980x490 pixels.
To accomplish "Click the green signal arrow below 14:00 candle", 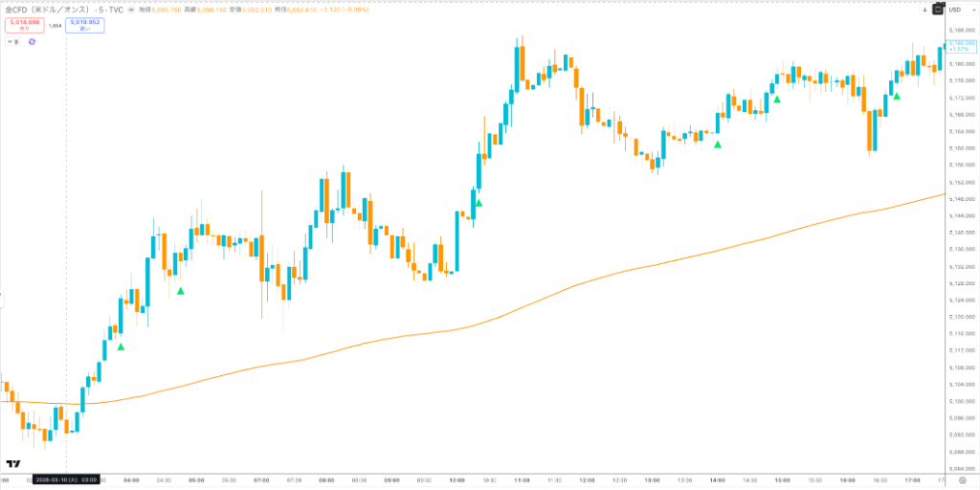I will click(718, 145).
